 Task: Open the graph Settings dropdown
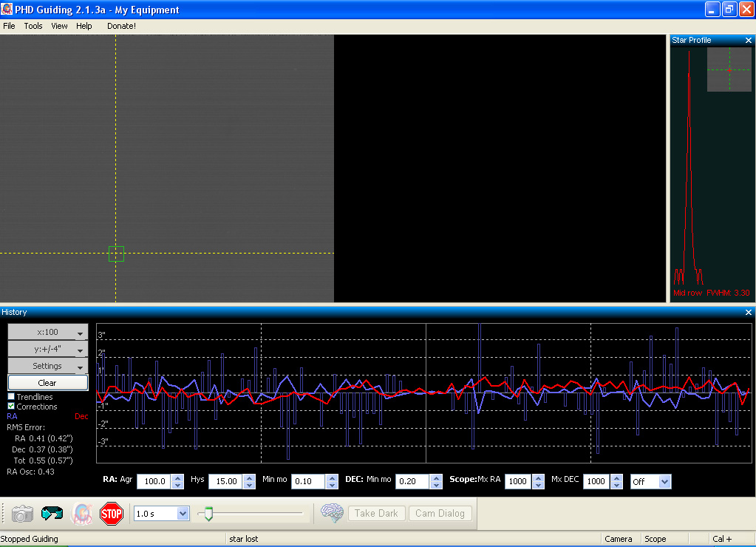[48, 366]
